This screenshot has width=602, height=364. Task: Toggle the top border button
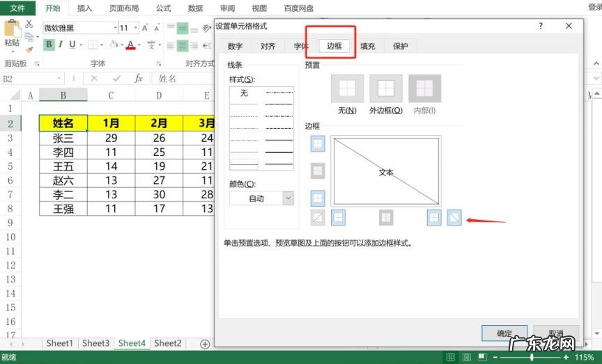click(x=318, y=143)
